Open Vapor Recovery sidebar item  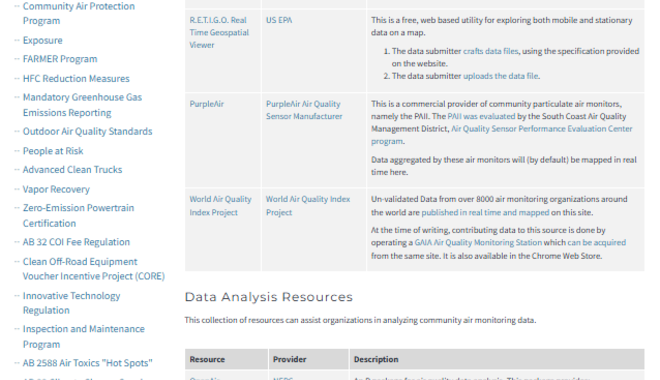[56, 189]
